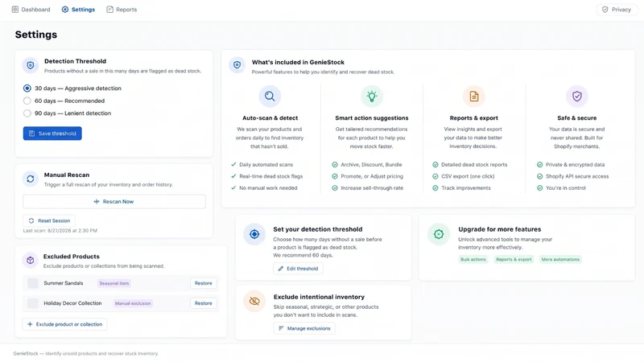Click the Edit threshold button
644x362 pixels.
pos(298,269)
